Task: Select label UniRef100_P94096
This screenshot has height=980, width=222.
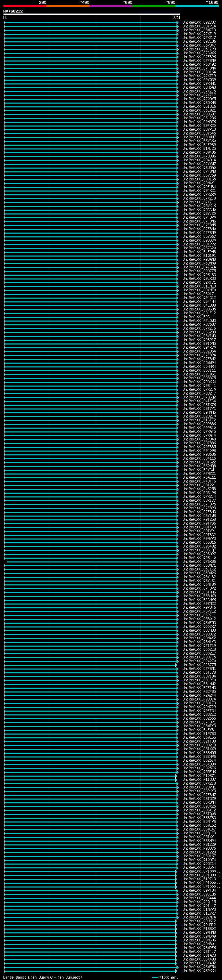Action: 199,451
